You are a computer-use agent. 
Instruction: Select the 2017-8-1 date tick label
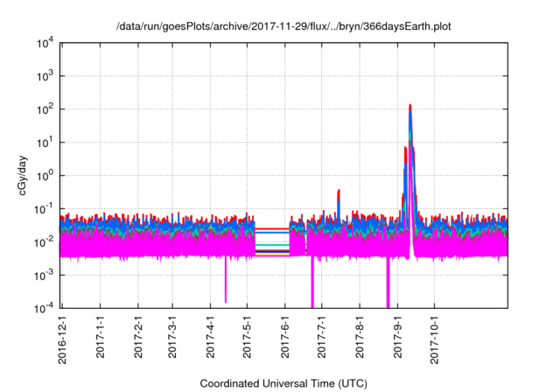(360, 336)
